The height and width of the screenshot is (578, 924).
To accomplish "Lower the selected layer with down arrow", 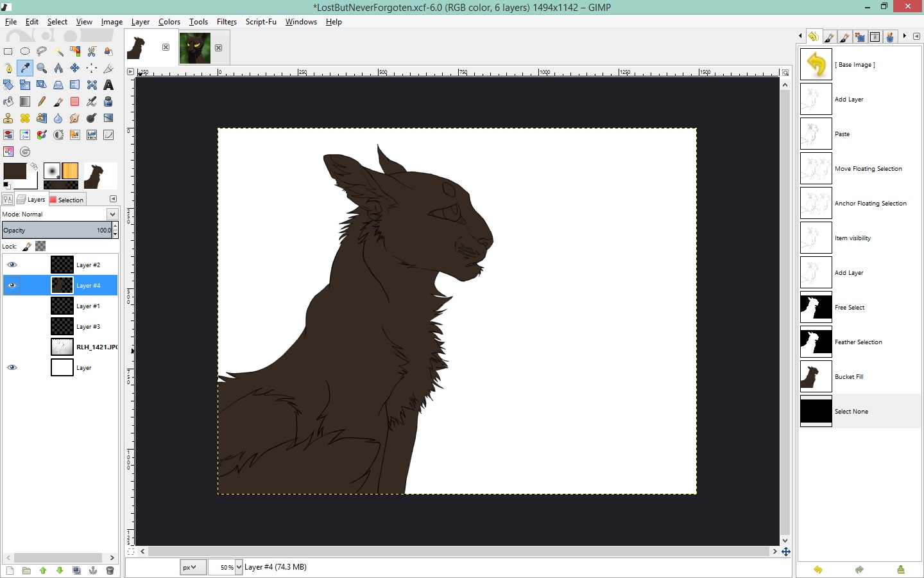I will (x=60, y=570).
